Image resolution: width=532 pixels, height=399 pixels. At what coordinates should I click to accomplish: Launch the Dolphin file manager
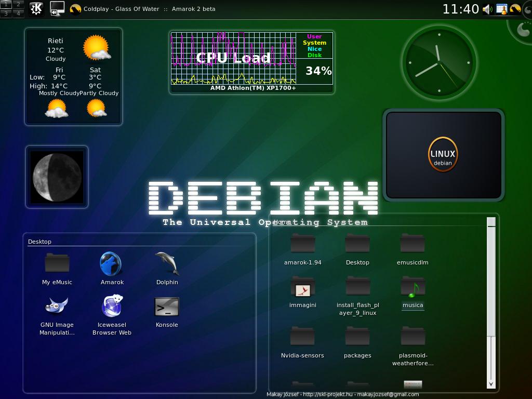tap(167, 268)
